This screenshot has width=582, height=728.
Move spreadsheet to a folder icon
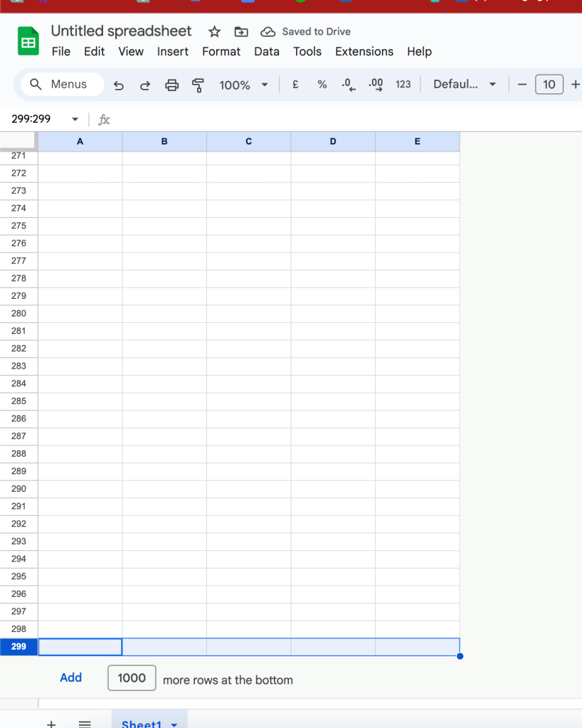pos(241,31)
